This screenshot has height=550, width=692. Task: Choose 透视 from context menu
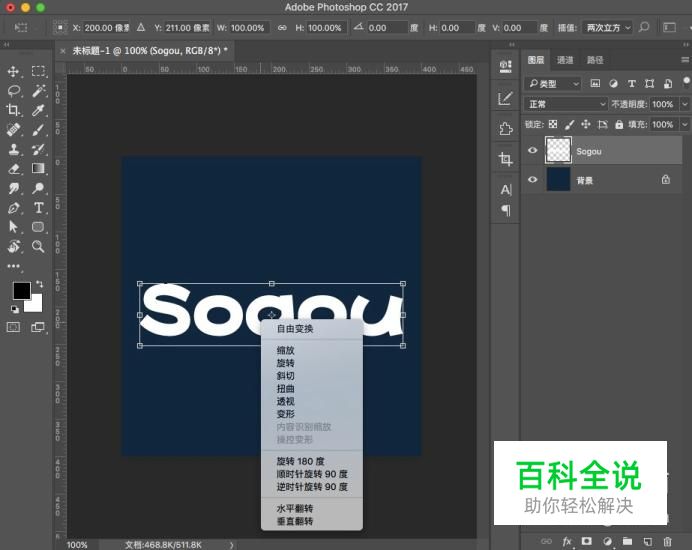286,402
